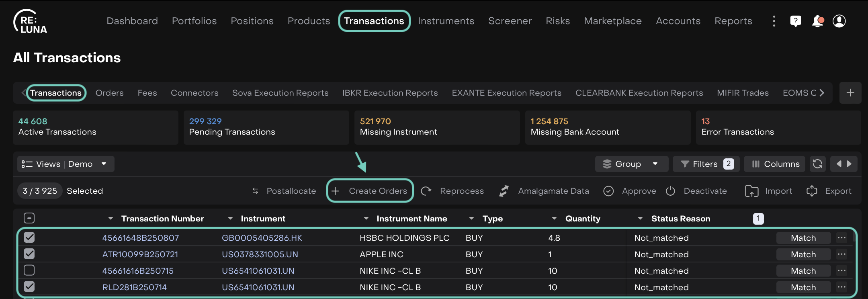
Task: Open transaction link ATR10099B250721
Action: pyautogui.click(x=140, y=254)
